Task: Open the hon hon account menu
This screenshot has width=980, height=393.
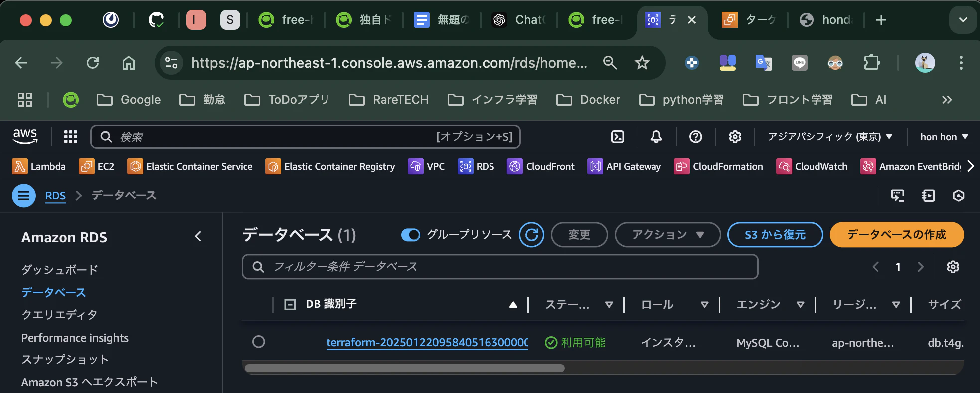Action: click(x=944, y=137)
